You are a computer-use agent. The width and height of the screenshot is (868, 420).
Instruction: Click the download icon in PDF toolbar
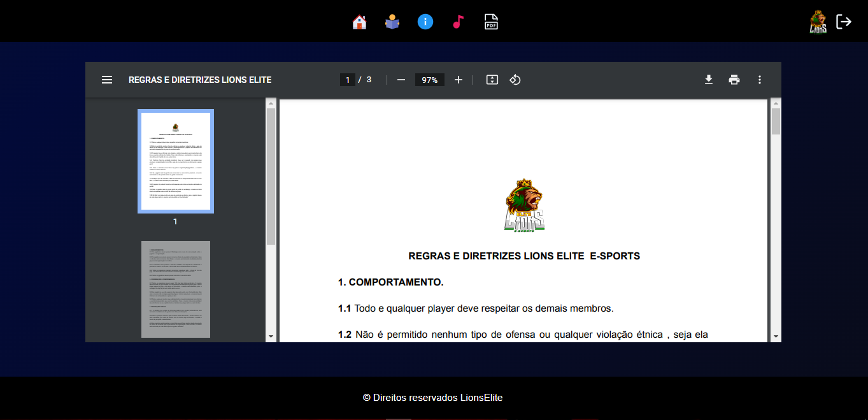709,80
